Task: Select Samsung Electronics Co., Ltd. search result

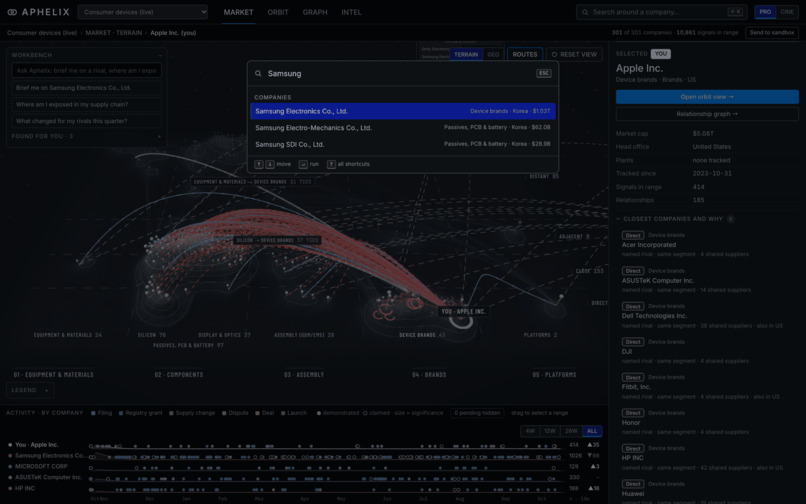Action: click(x=402, y=111)
